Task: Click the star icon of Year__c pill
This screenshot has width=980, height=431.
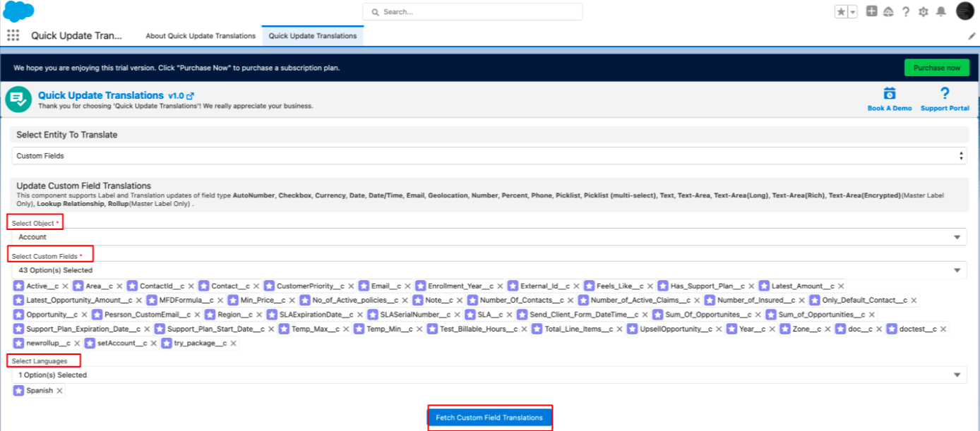Action: 731,329
